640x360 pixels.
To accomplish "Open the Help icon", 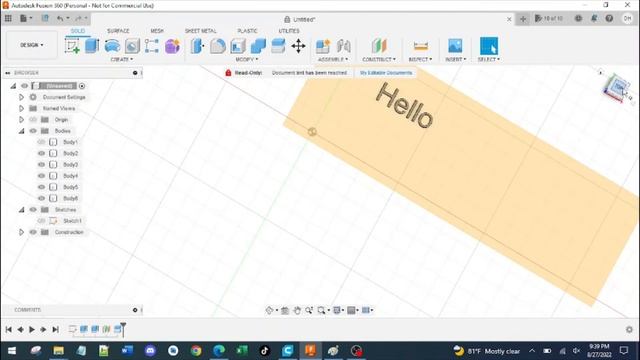I will coord(609,18).
